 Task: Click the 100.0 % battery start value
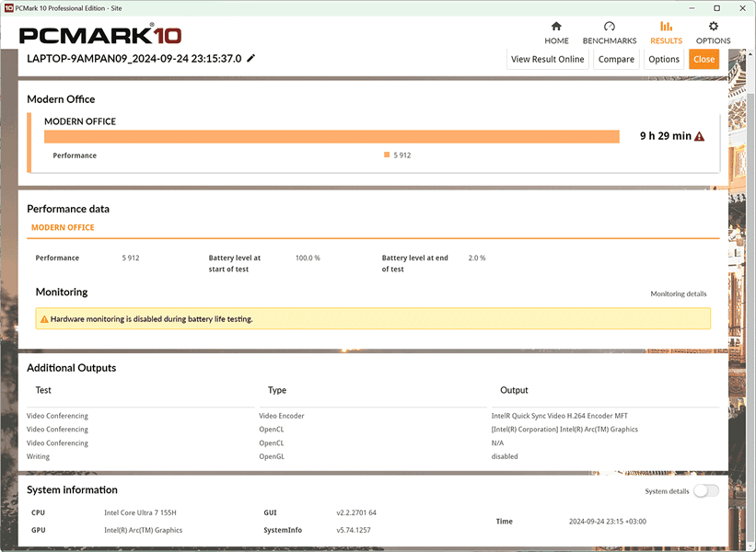308,258
